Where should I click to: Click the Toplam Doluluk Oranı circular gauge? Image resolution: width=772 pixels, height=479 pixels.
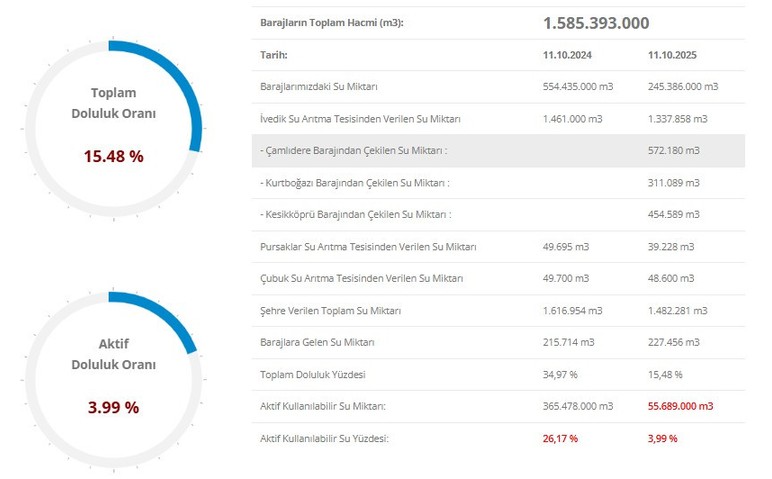pos(113,124)
